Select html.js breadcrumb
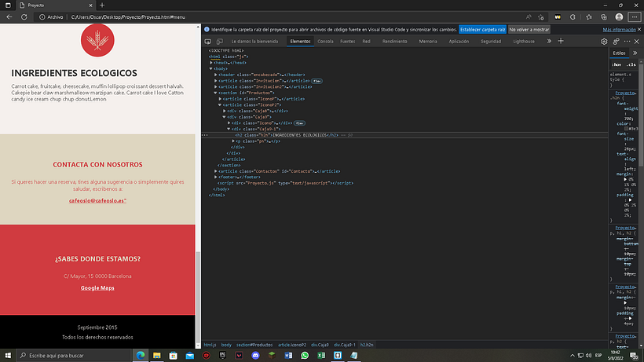Viewport: 644px width, 362px height. click(210, 345)
